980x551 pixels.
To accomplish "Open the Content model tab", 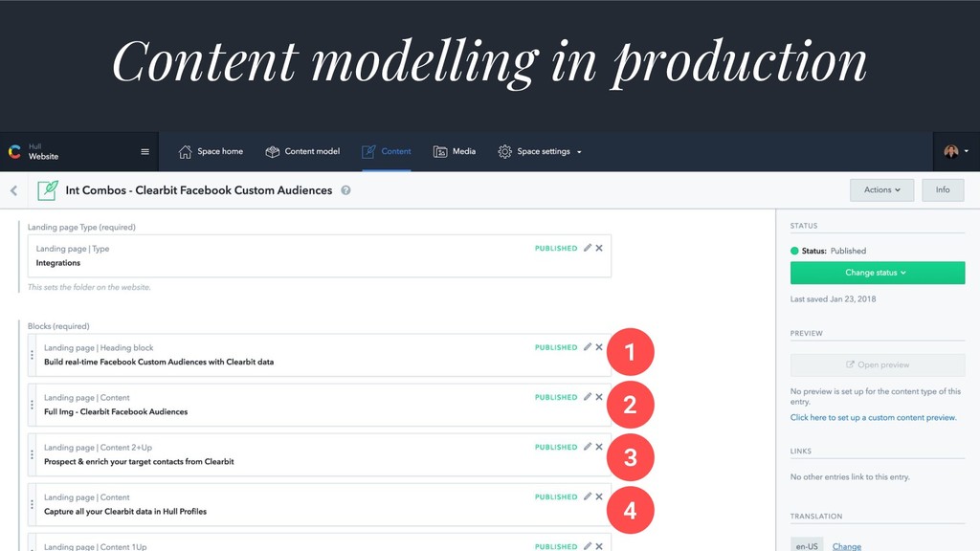I will (302, 151).
